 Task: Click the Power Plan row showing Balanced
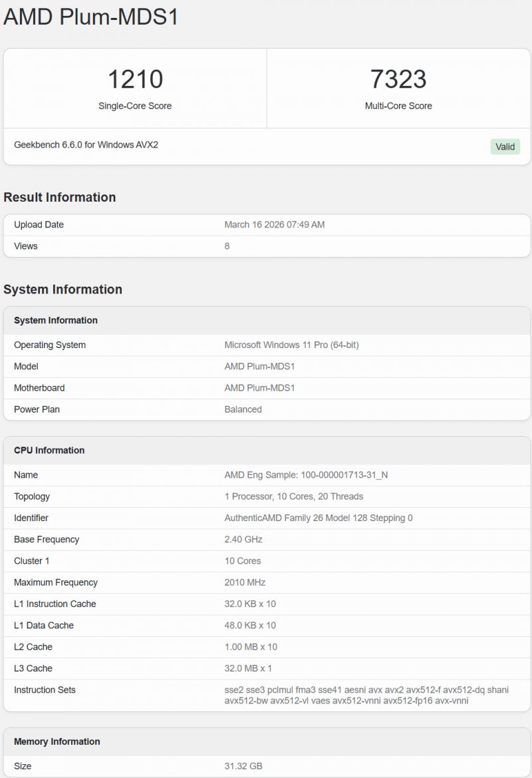coord(243,409)
